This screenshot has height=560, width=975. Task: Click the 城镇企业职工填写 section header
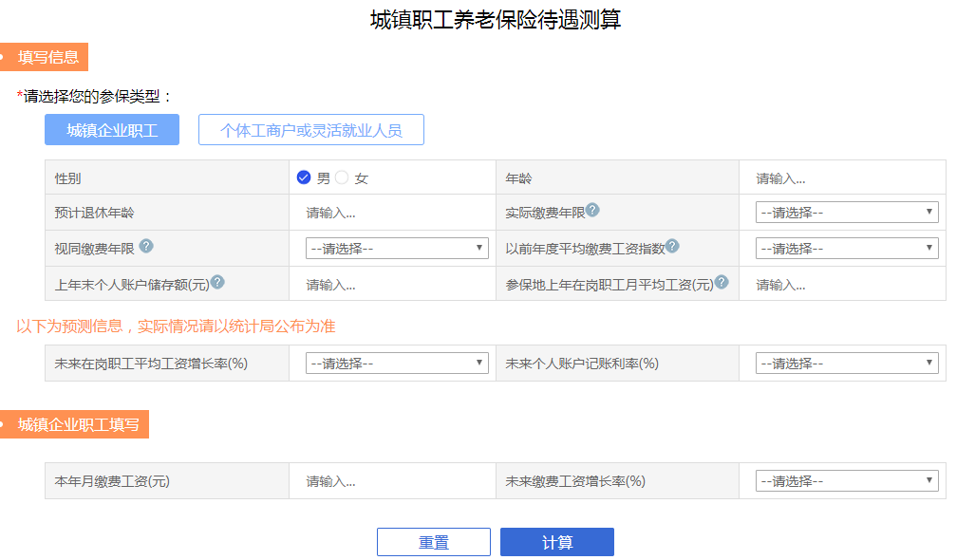[74, 424]
